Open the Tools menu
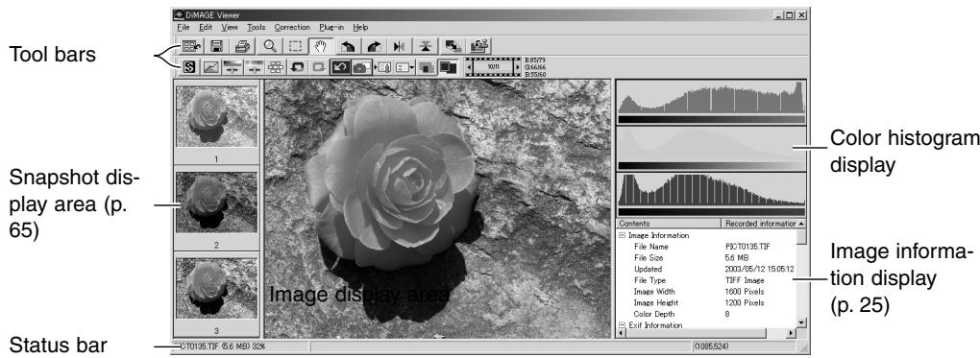 click(x=257, y=28)
